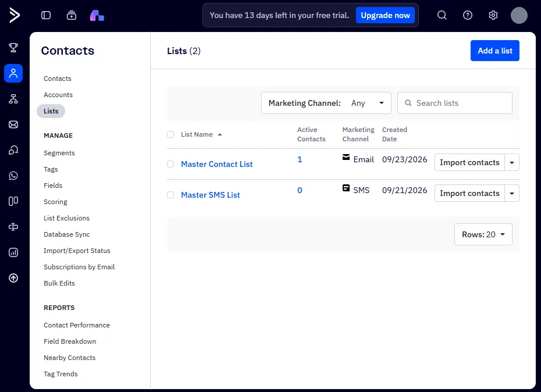This screenshot has width=541, height=392.
Task: Click the search lists magnifier icon
Action: coord(408,103)
